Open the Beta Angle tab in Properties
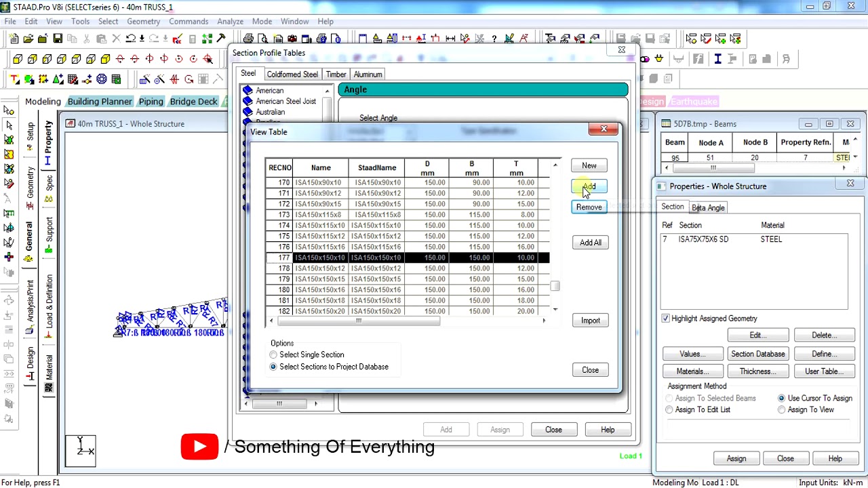 tap(708, 208)
